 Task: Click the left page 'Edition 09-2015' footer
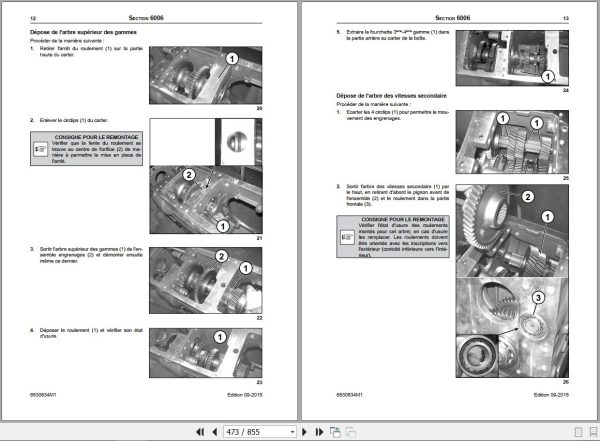(245, 395)
